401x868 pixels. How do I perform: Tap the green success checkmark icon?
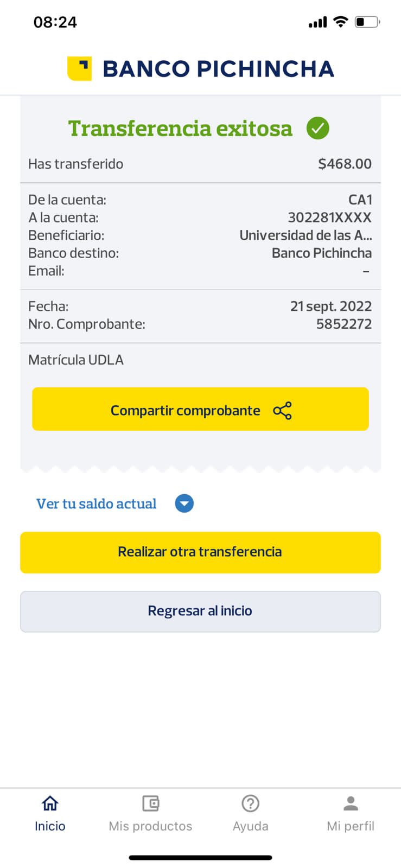(318, 129)
